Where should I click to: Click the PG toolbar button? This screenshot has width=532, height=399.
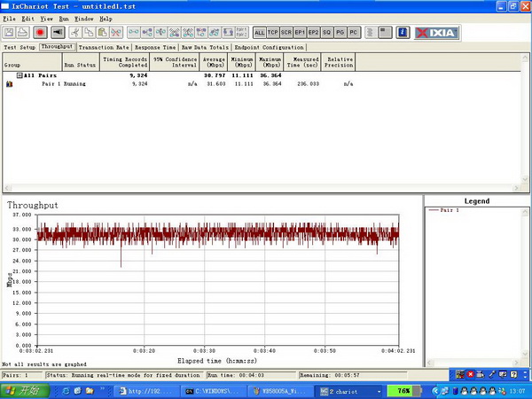coord(340,33)
